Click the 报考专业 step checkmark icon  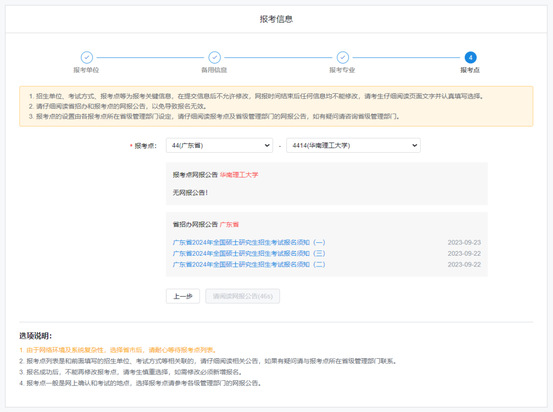point(342,57)
